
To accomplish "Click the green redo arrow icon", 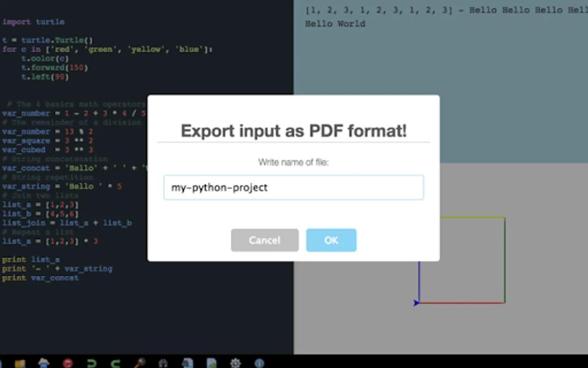I will pyautogui.click(x=116, y=363).
